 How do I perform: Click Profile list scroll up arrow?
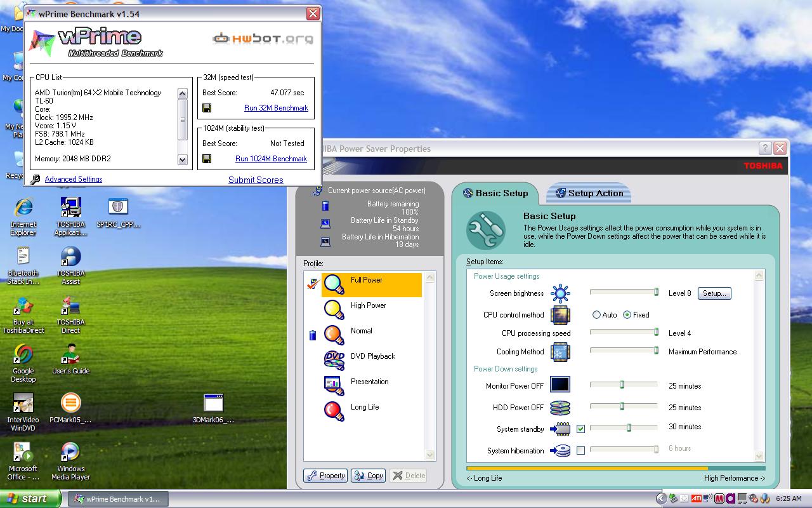429,277
